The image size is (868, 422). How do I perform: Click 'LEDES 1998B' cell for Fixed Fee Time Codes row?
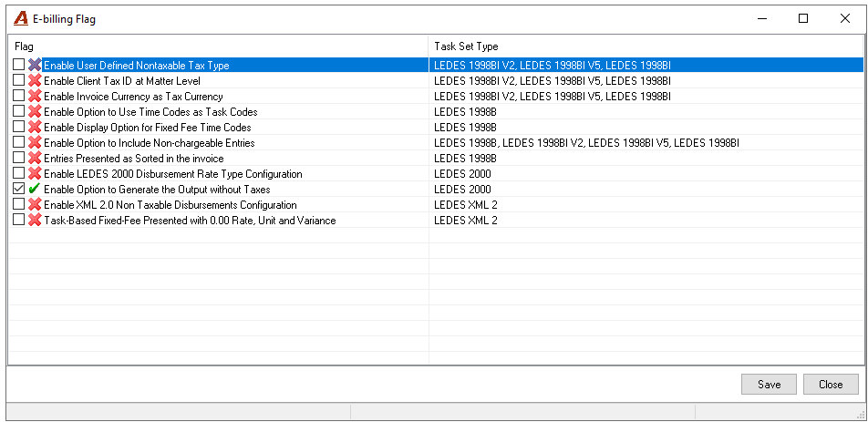coord(646,128)
